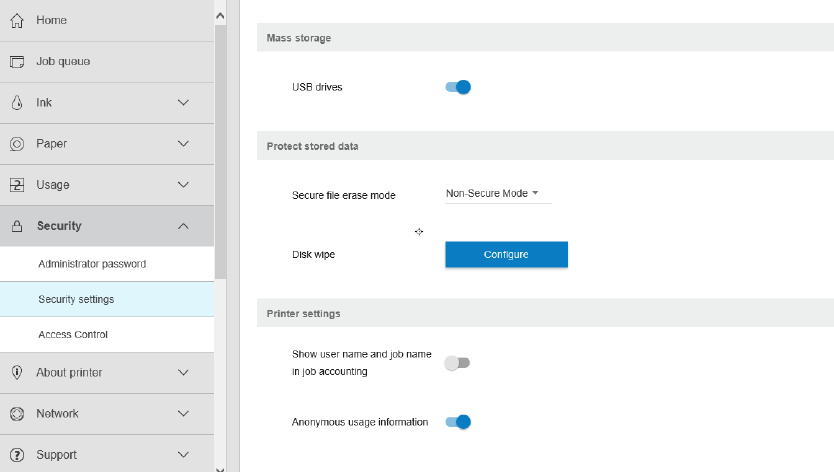Expand the Network menu chevron
The height and width of the screenshot is (472, 834).
[x=183, y=414]
